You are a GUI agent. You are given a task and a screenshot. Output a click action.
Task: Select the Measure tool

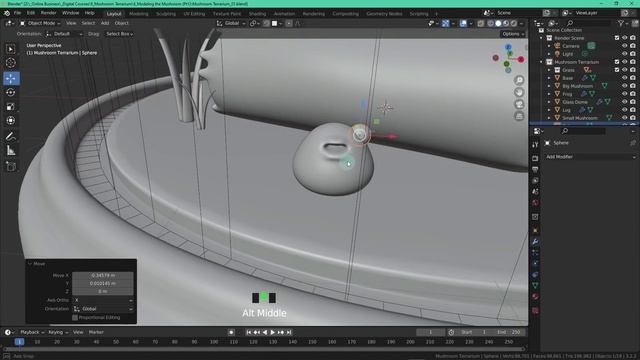pos(11,151)
